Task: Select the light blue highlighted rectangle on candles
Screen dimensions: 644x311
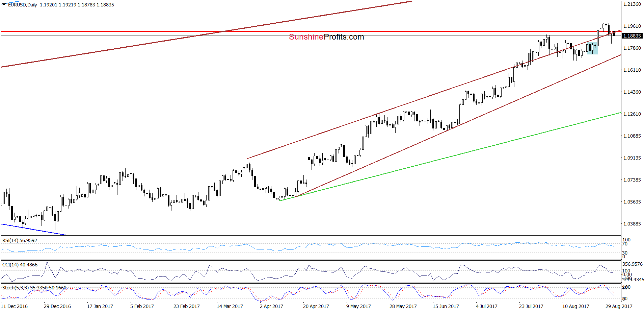Action: (592, 49)
